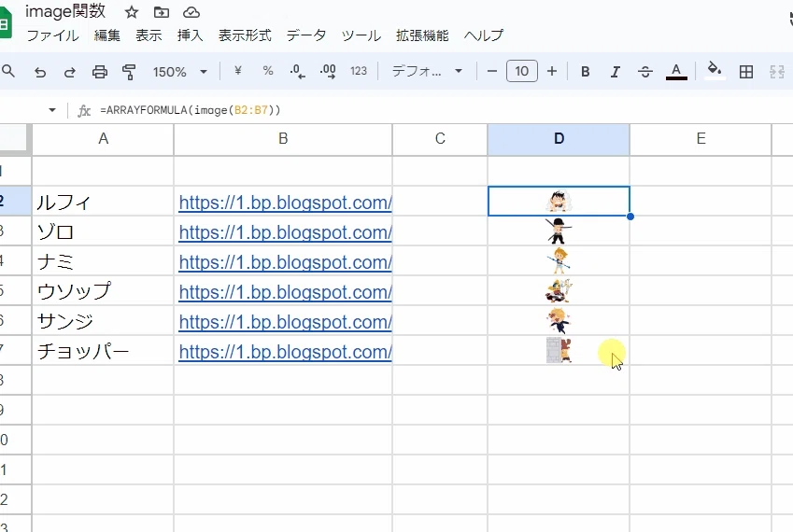This screenshot has height=532, width=793.
Task: Select the Luffy image cell in column D
Action: pyautogui.click(x=559, y=202)
